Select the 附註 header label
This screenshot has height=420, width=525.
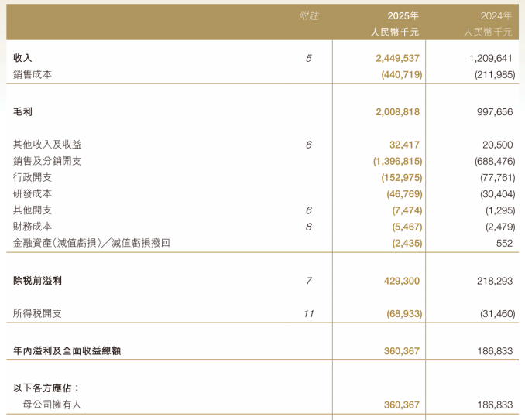coord(308,15)
